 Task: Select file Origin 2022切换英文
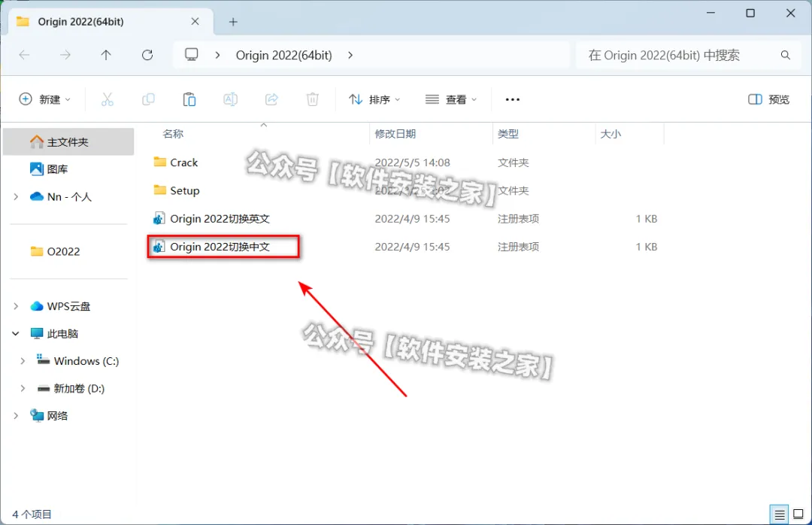pyautogui.click(x=220, y=219)
